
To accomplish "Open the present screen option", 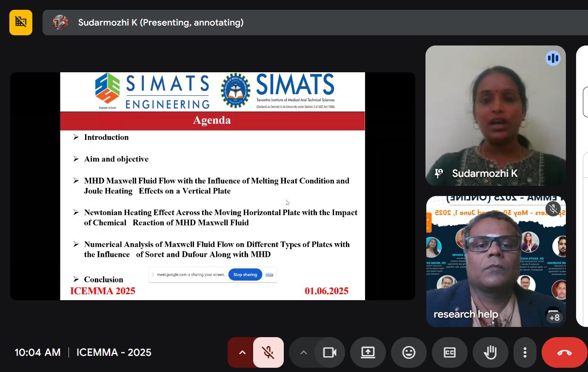I will coord(368,352).
